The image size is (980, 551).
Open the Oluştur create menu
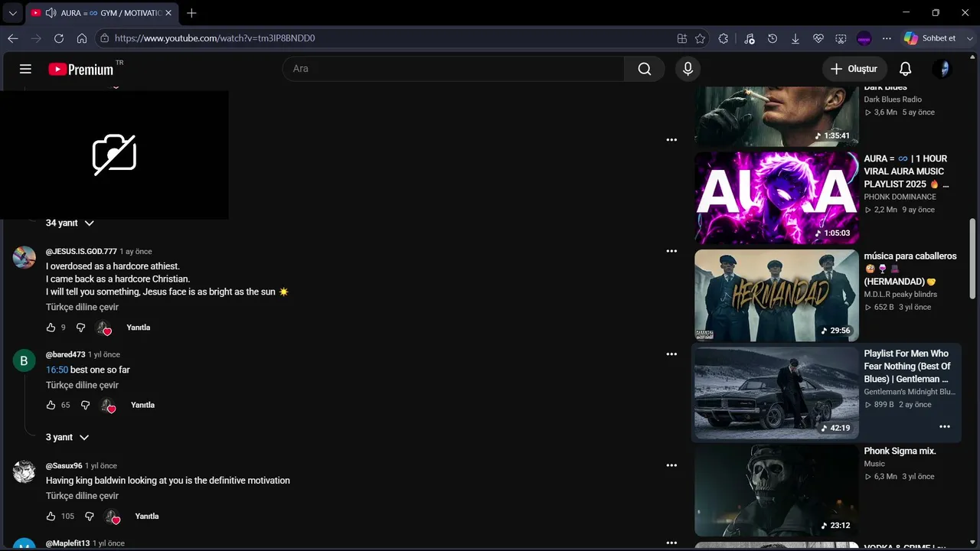[854, 69]
